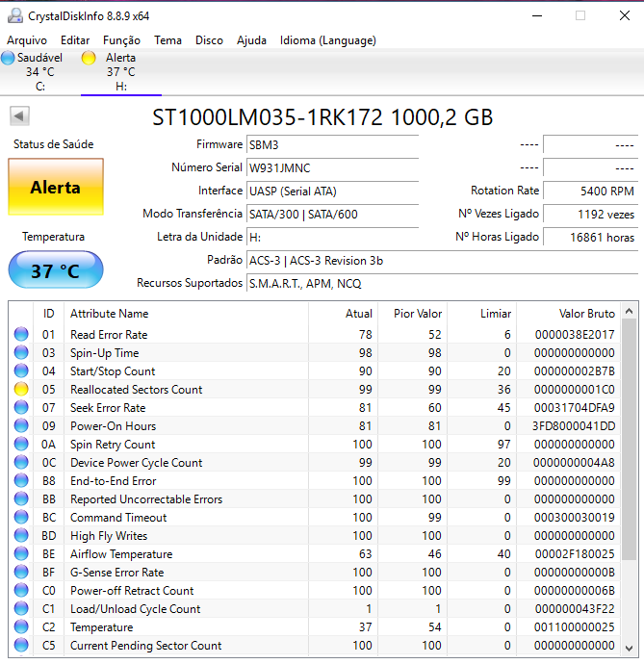Click raw value 0000000001C0 of Reallocated Sectors
The width and height of the screenshot is (644, 664).
tap(574, 389)
